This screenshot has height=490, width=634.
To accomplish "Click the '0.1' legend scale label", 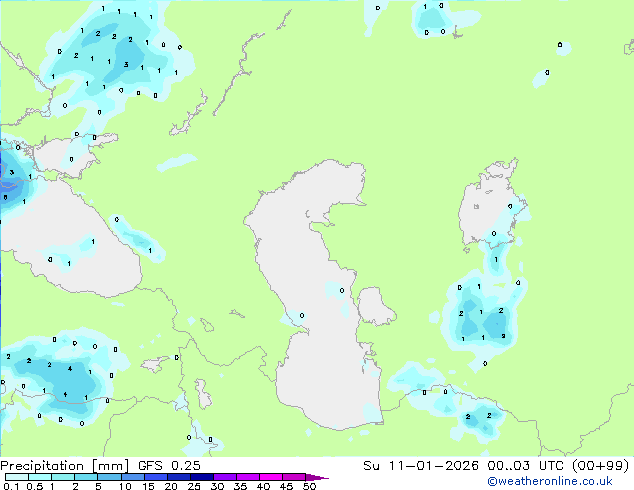I will pos(11,486).
